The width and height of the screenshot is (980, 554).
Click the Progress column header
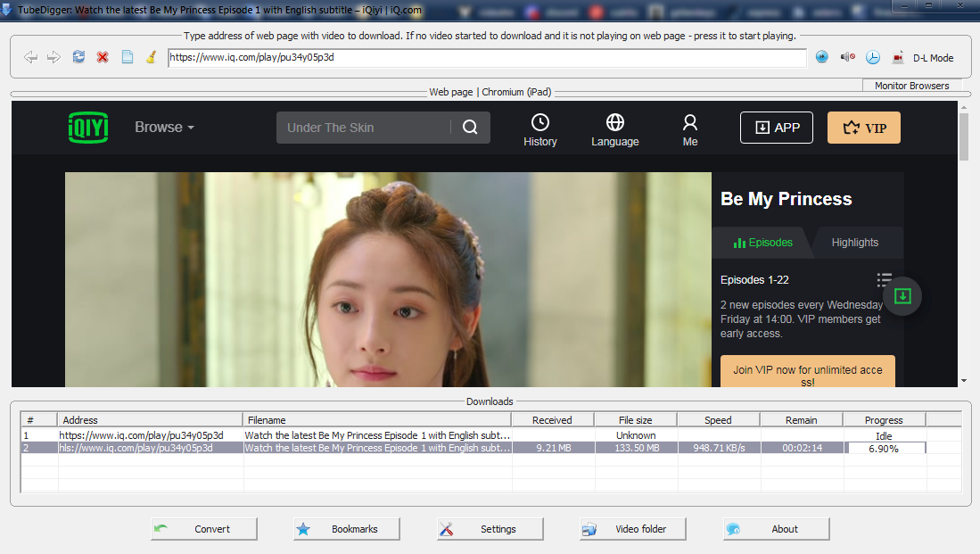(x=884, y=420)
